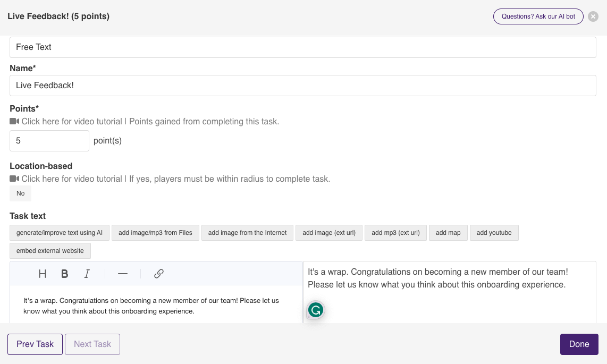Image resolution: width=607 pixels, height=364 pixels.
Task: Play the Points video tutorial icon
Action: point(13,121)
